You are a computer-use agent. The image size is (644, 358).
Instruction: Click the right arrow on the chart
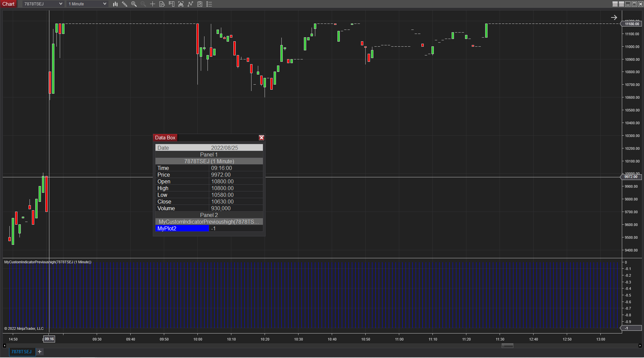(x=614, y=17)
